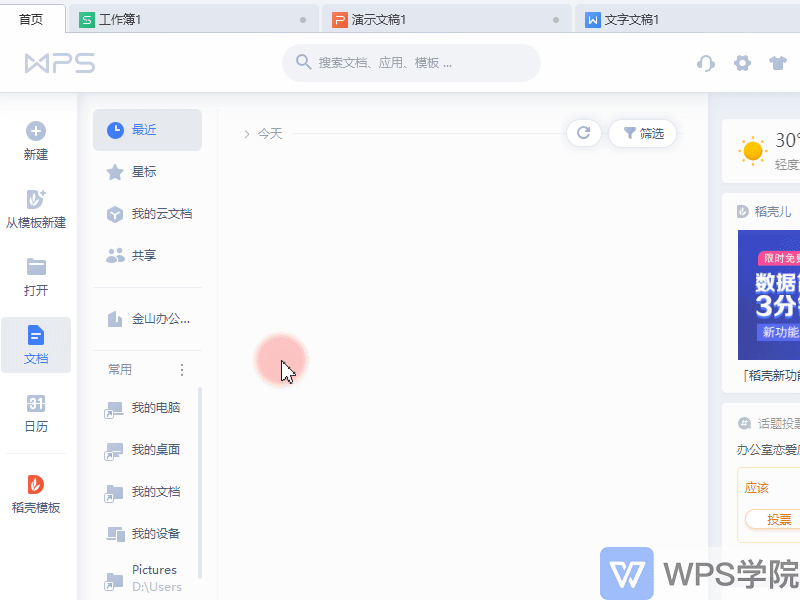Viewport: 800px width, 600px height.
Task: Open WPS settings gear icon
Action: pos(742,63)
